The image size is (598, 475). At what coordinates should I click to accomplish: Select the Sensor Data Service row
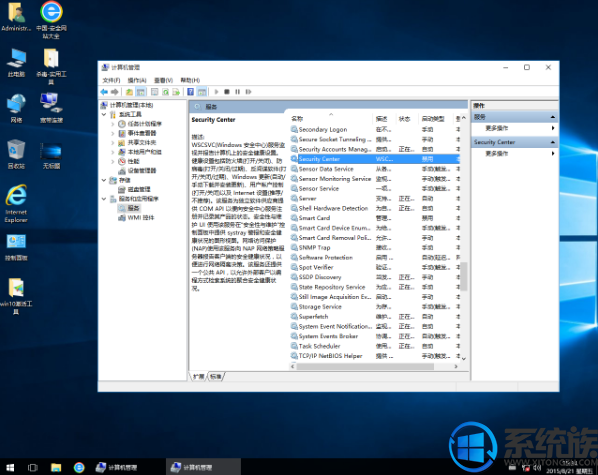375,169
